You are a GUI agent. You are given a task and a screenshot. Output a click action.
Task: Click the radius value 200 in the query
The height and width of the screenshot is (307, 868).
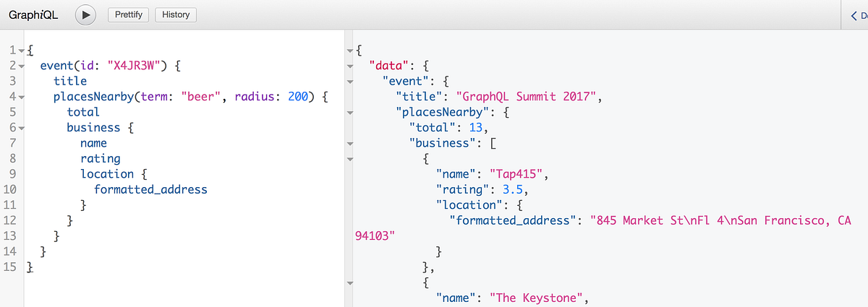coord(299,97)
